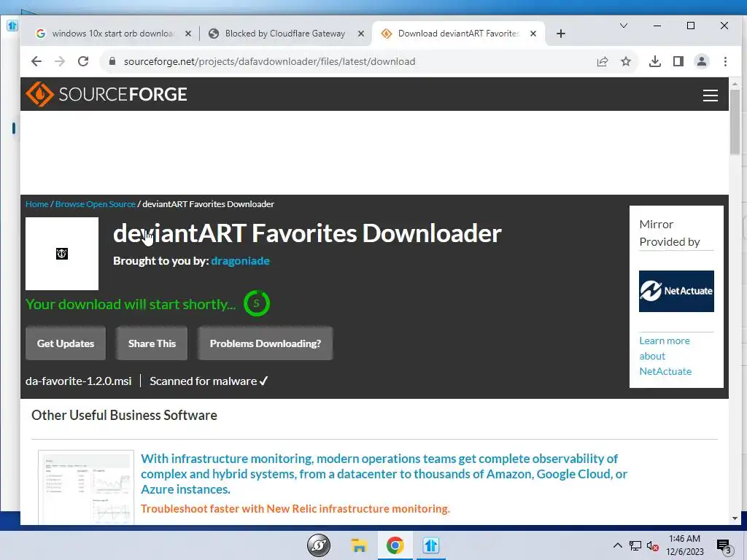Click the Chrome taskbar icon
Image resolution: width=747 pixels, height=560 pixels.
click(x=395, y=545)
